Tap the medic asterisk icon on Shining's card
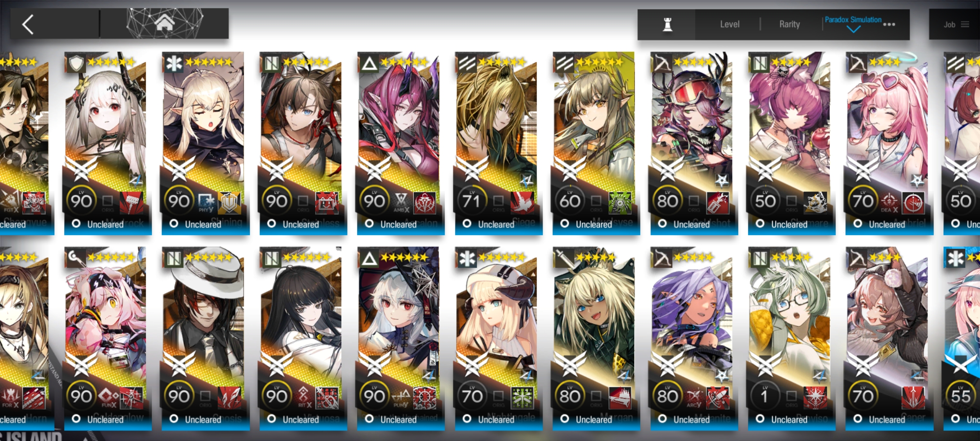This screenshot has width=980, height=441. (174, 63)
